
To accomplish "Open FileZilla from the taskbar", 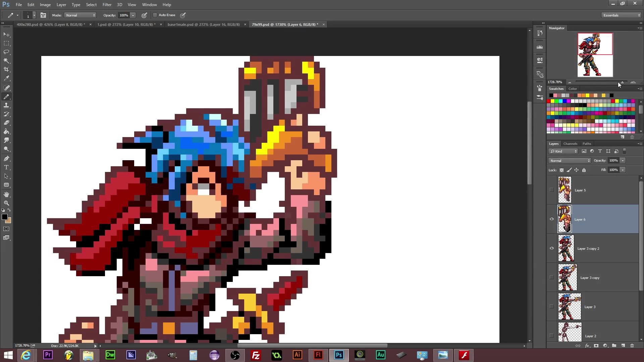I will 256,355.
